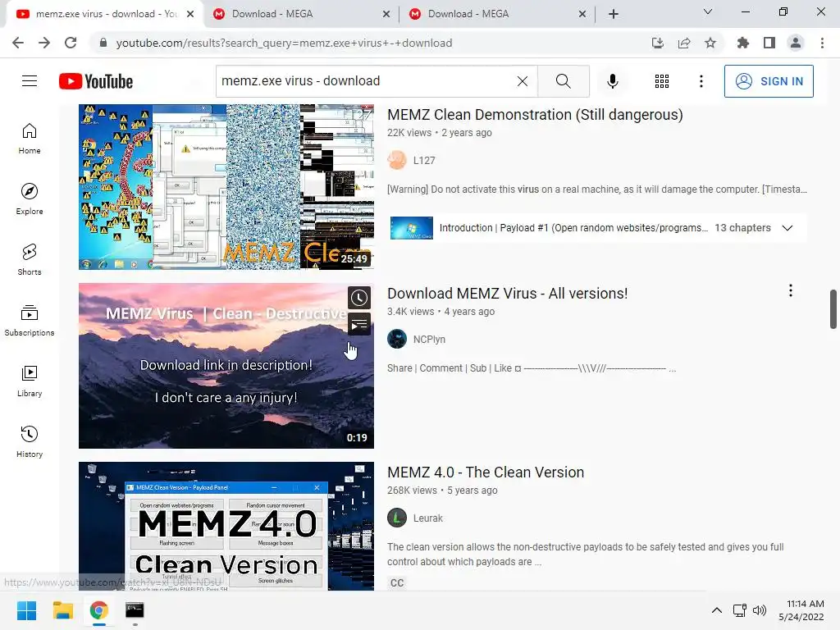Open MEMZ 4.0 - The Clean Version title
Viewport: 840px width, 630px height.
click(x=486, y=472)
